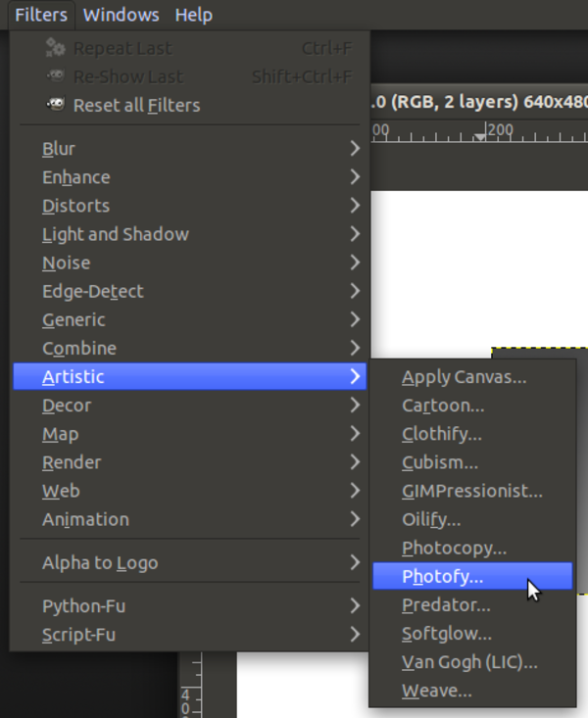Open the Render filters submenu

189,462
